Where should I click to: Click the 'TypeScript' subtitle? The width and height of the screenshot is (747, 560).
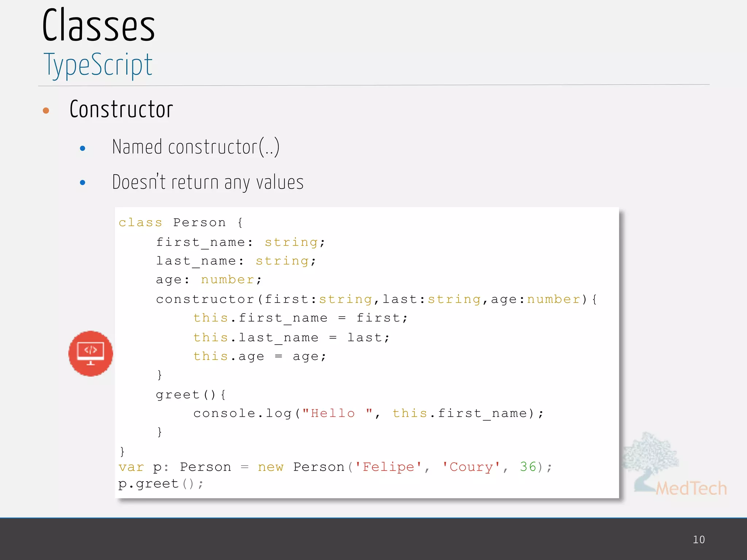tap(98, 65)
